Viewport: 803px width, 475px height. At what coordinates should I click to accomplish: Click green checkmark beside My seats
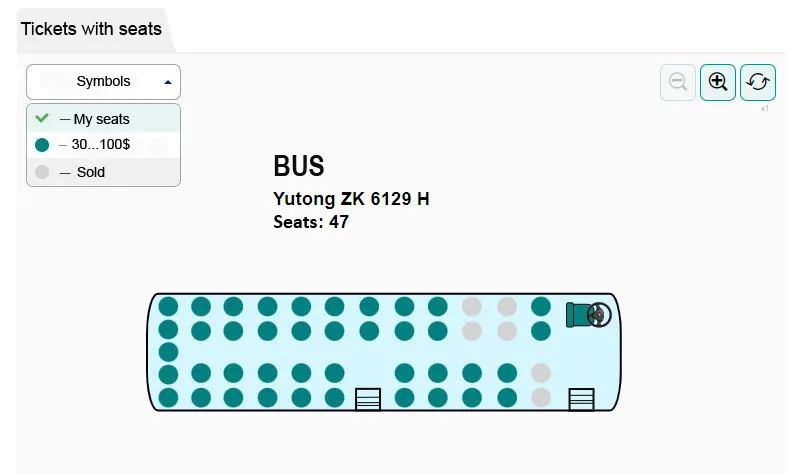tap(42, 118)
